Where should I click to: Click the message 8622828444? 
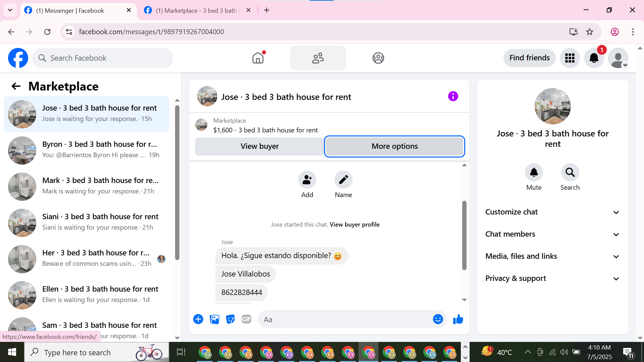click(x=241, y=293)
